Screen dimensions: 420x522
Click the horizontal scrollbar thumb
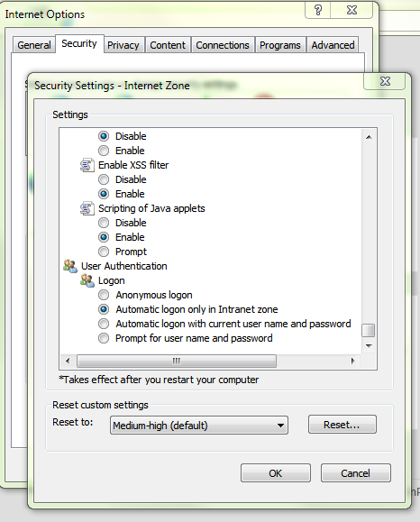tap(177, 361)
